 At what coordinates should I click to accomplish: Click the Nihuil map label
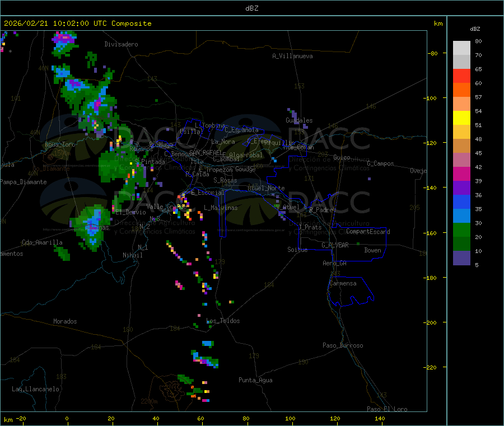[133, 255]
